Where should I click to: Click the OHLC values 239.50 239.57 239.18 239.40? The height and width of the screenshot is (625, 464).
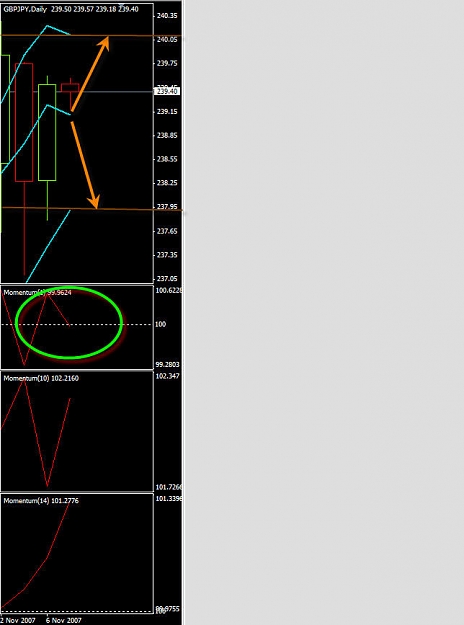95,9
